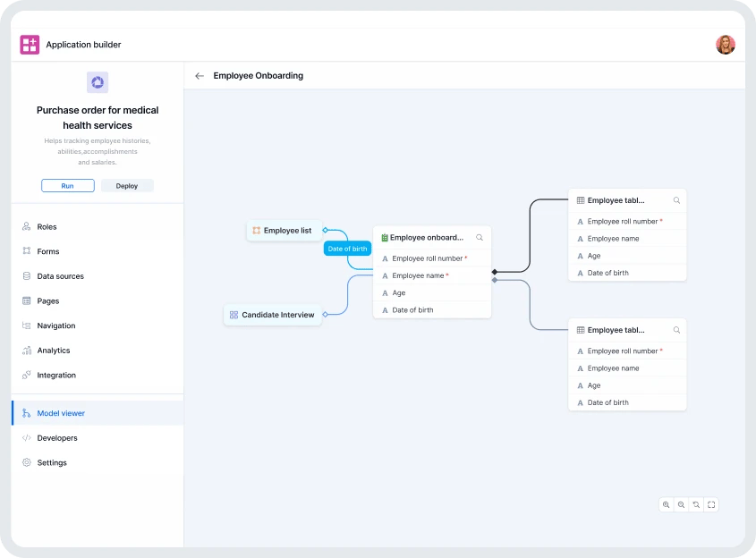Open Navigation in the sidebar
The image size is (756, 558).
click(x=98, y=325)
